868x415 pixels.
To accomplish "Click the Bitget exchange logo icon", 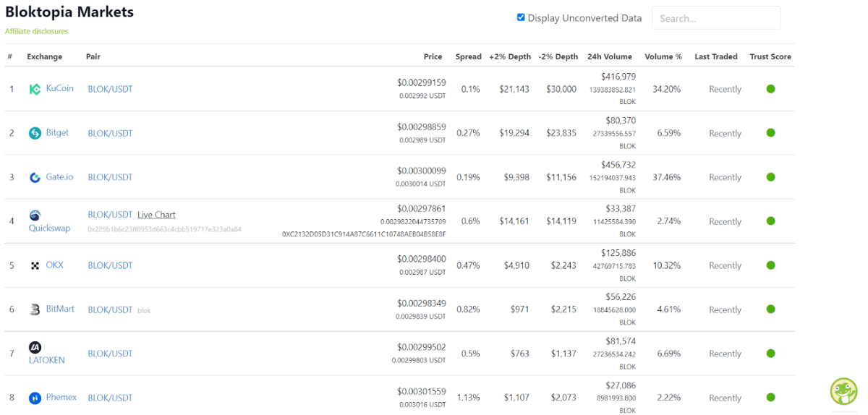I will (35, 133).
